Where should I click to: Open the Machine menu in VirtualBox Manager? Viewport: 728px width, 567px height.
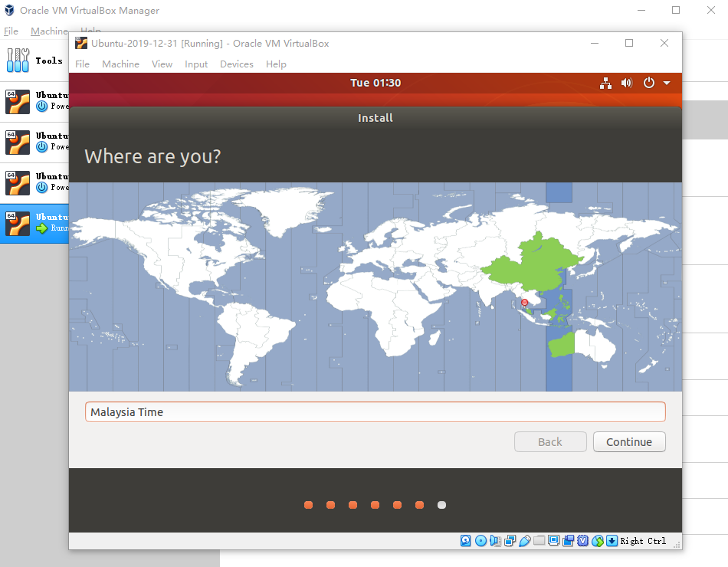49,31
